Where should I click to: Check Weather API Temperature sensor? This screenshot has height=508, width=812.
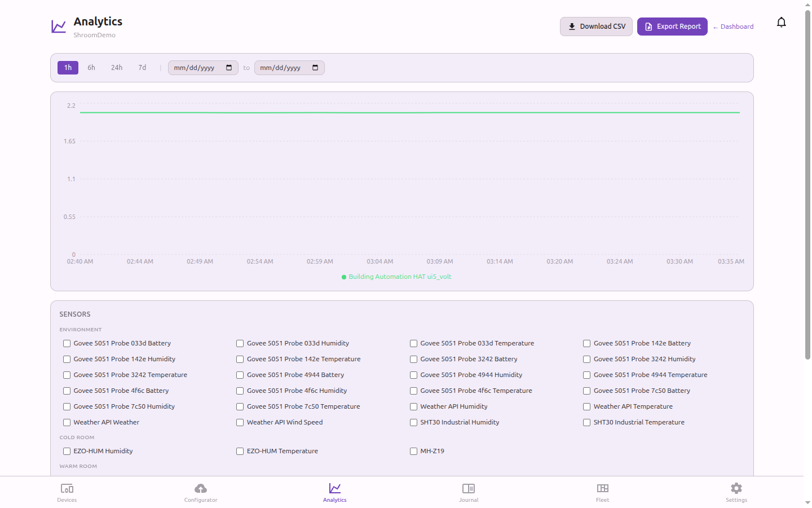[586, 406]
